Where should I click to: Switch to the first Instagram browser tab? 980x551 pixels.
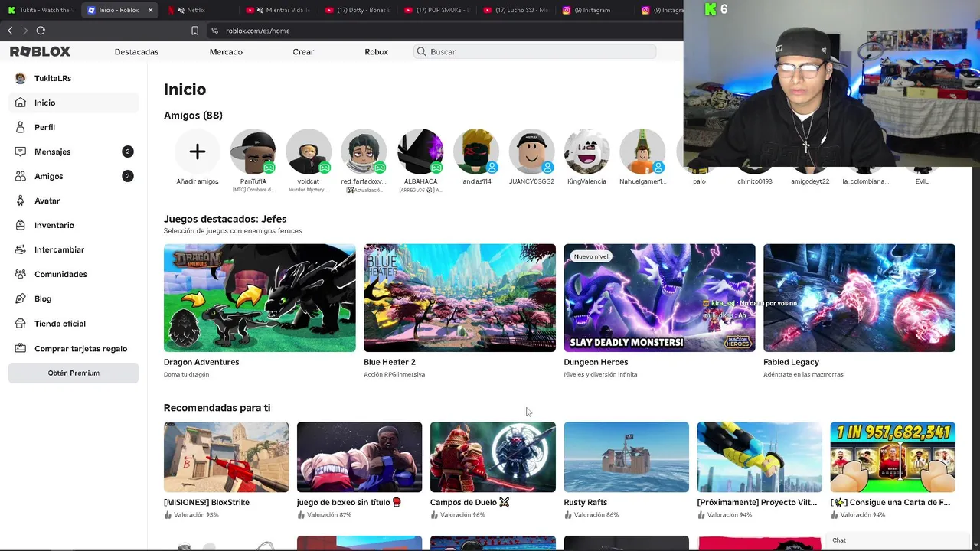tap(596, 10)
